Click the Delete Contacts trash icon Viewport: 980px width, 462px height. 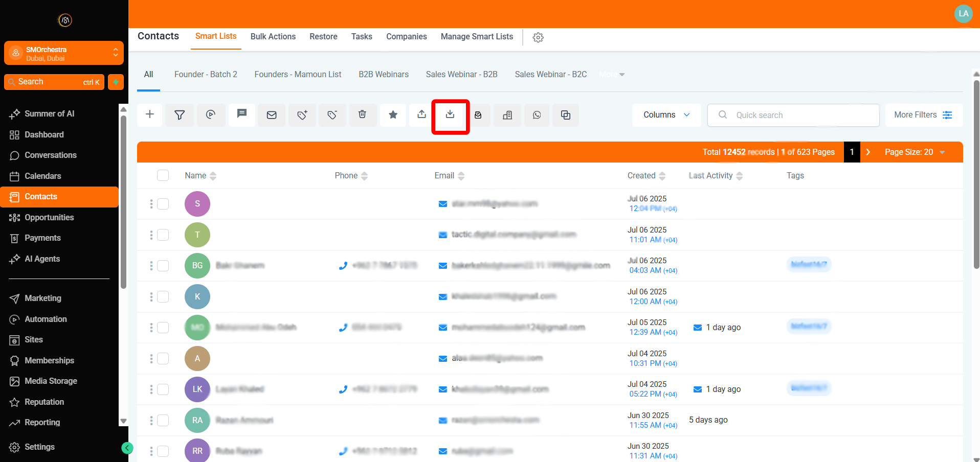pyautogui.click(x=363, y=115)
